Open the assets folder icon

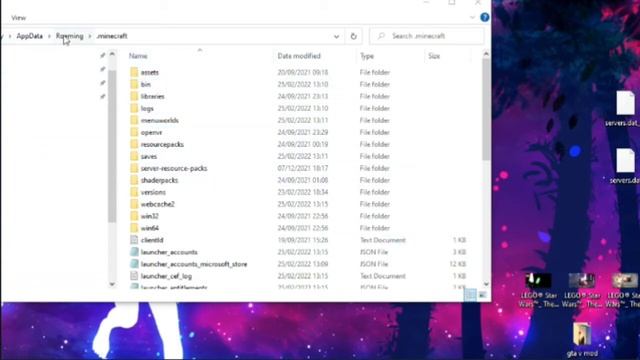pyautogui.click(x=134, y=72)
